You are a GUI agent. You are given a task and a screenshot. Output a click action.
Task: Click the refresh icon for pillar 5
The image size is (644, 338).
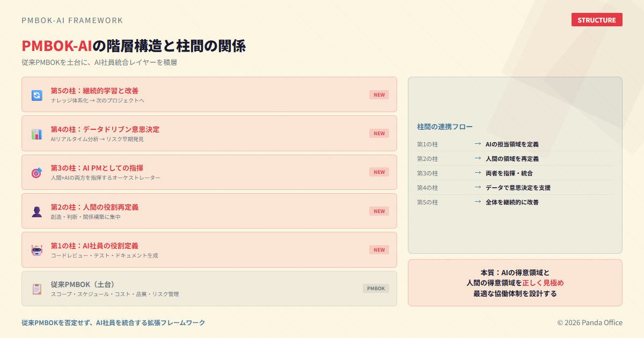pyautogui.click(x=36, y=95)
